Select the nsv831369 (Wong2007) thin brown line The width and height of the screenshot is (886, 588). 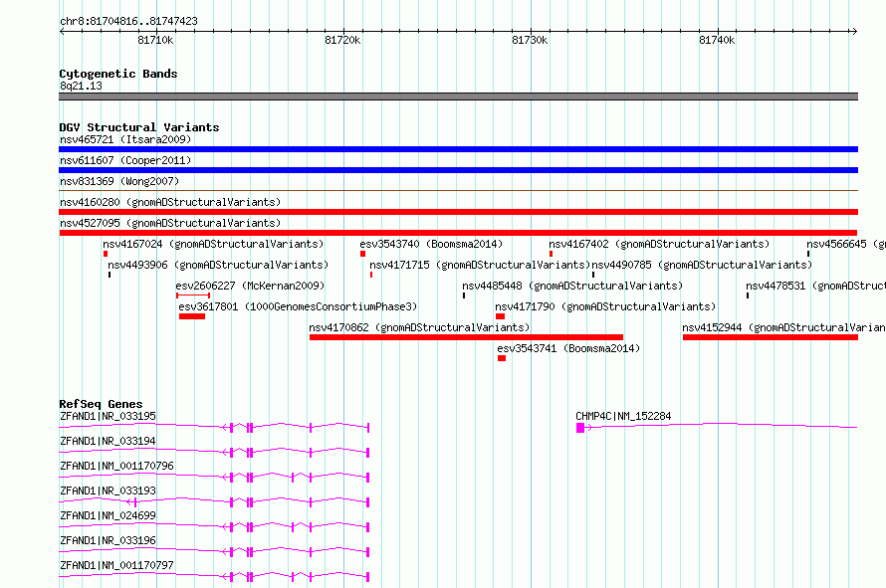coord(458,191)
